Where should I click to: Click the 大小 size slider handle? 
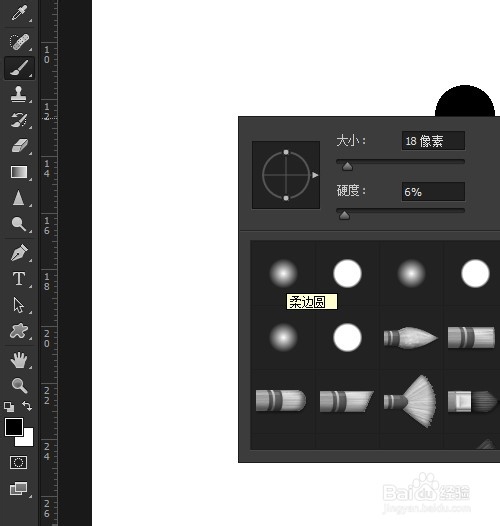[x=347, y=166]
